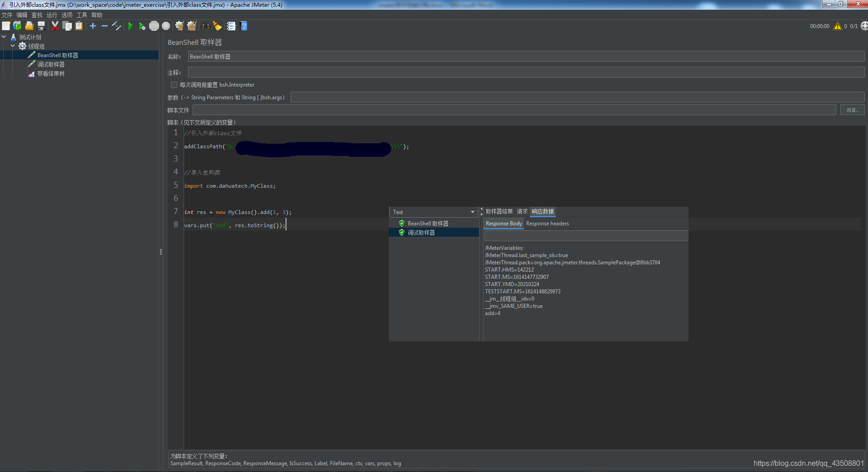Screen dimensions: 868x472
Task: Open Help with question mark icon
Action: point(244,26)
